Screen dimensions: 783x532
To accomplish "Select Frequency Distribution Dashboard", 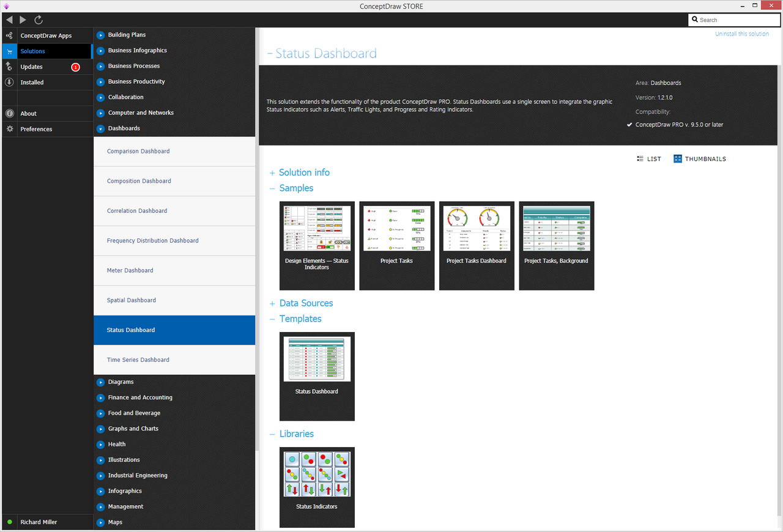I will click(x=174, y=241).
